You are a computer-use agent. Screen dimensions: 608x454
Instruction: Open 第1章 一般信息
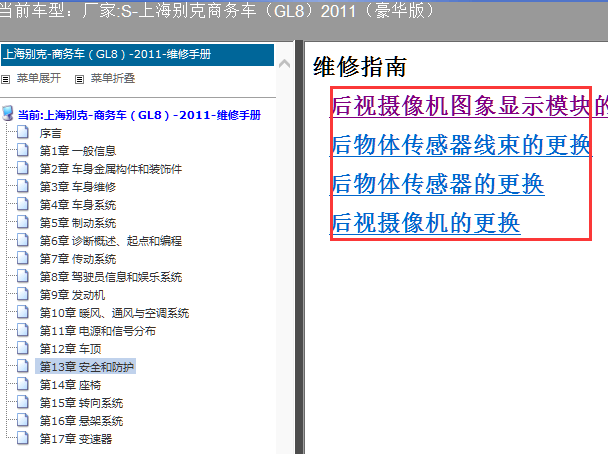point(78,151)
